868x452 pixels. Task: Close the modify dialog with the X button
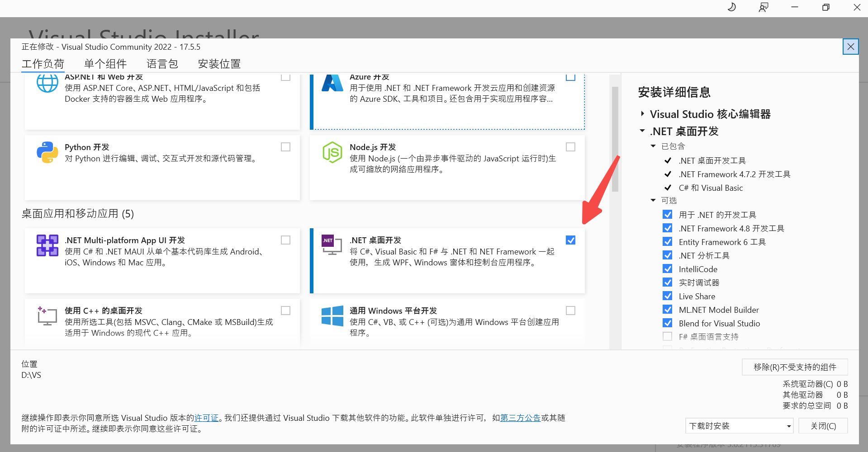click(x=851, y=47)
